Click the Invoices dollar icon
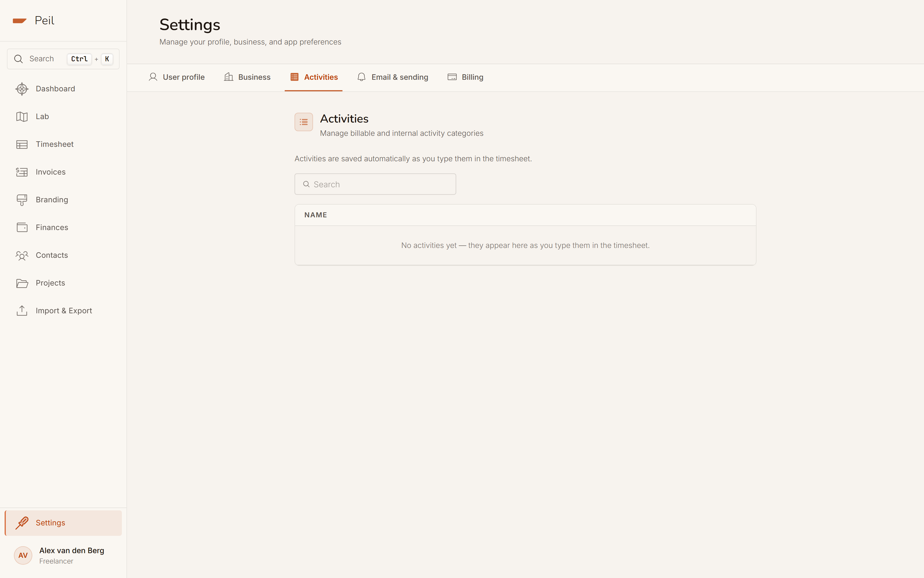924x578 pixels. pos(22,172)
